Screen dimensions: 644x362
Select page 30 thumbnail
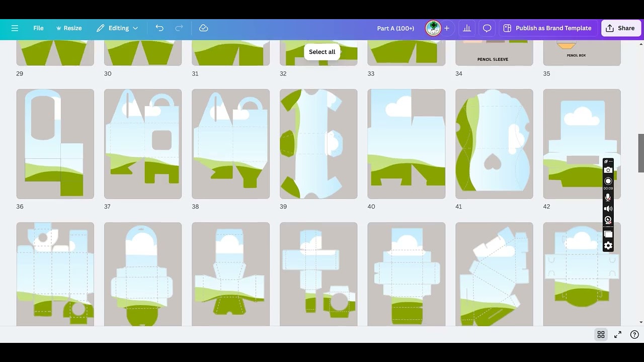(143, 53)
